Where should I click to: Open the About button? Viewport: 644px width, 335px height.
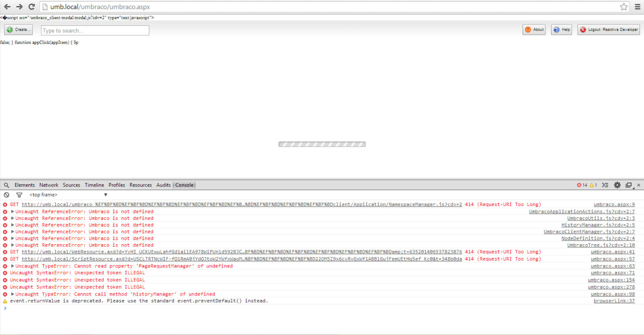534,30
